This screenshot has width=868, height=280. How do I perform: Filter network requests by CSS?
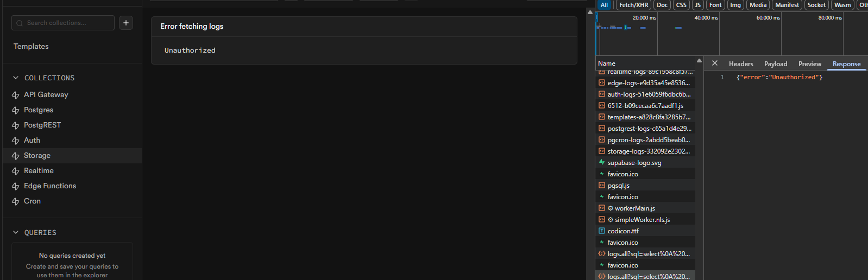[x=681, y=5]
